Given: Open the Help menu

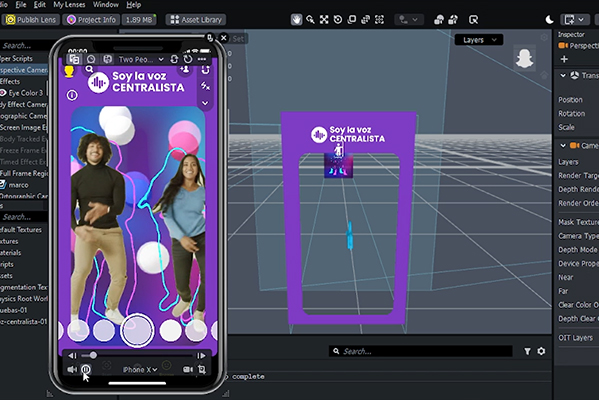Looking at the screenshot, I should [x=134, y=5].
